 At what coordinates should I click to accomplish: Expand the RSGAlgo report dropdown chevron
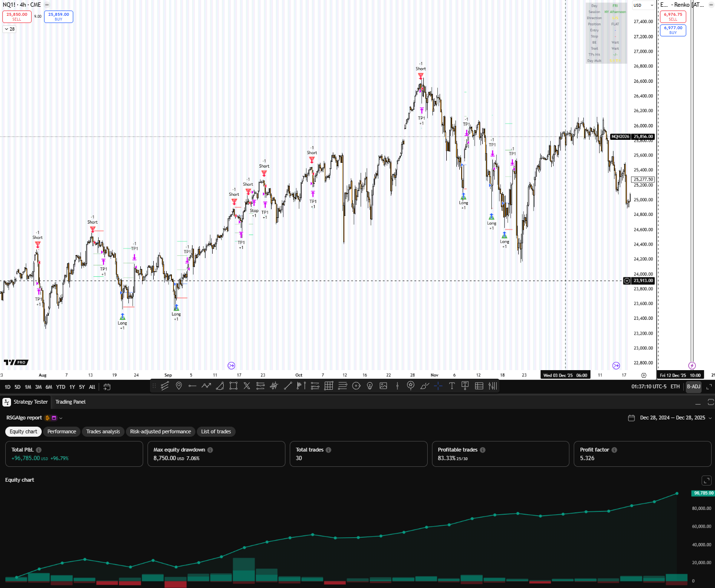click(x=61, y=418)
